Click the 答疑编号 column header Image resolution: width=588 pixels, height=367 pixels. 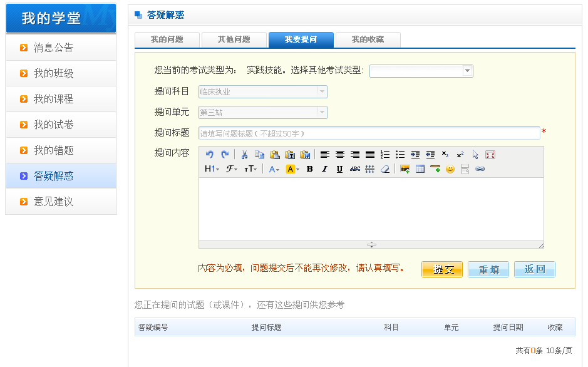point(153,328)
